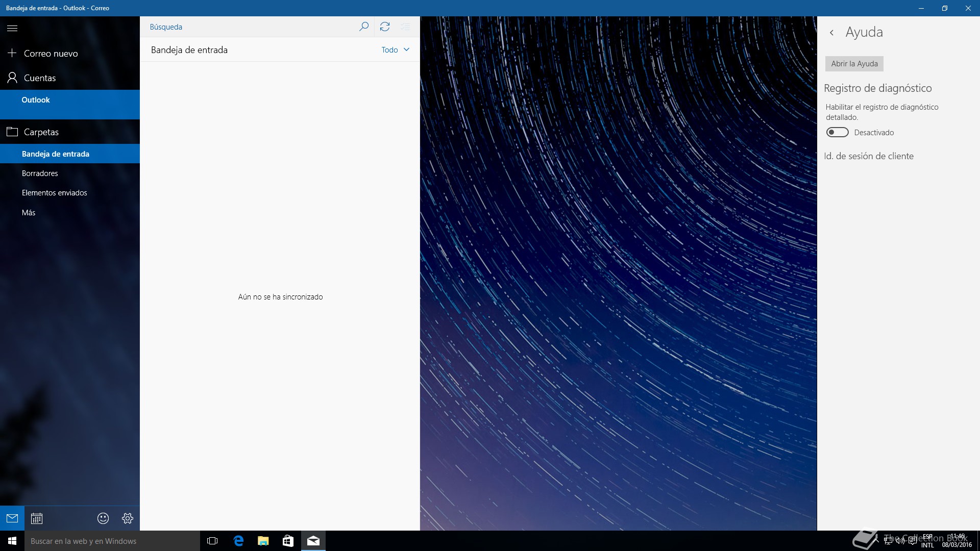
Task: Open Cuentas accounts section
Action: tap(39, 78)
